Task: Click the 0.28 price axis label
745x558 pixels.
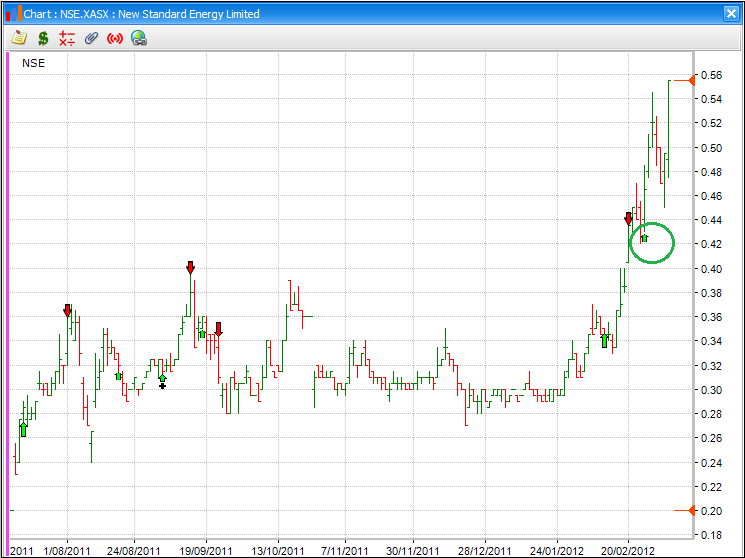Action: pyautogui.click(x=711, y=414)
